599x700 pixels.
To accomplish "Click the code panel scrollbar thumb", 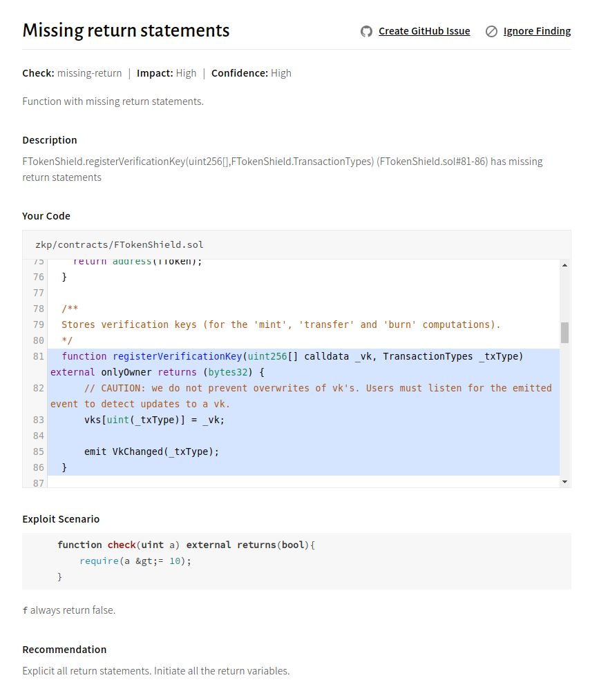I will coord(564,332).
